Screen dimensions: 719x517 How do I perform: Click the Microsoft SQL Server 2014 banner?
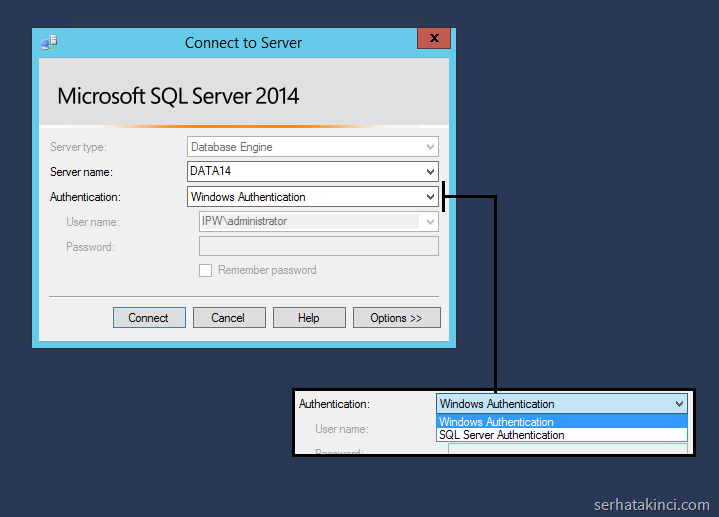point(178,97)
